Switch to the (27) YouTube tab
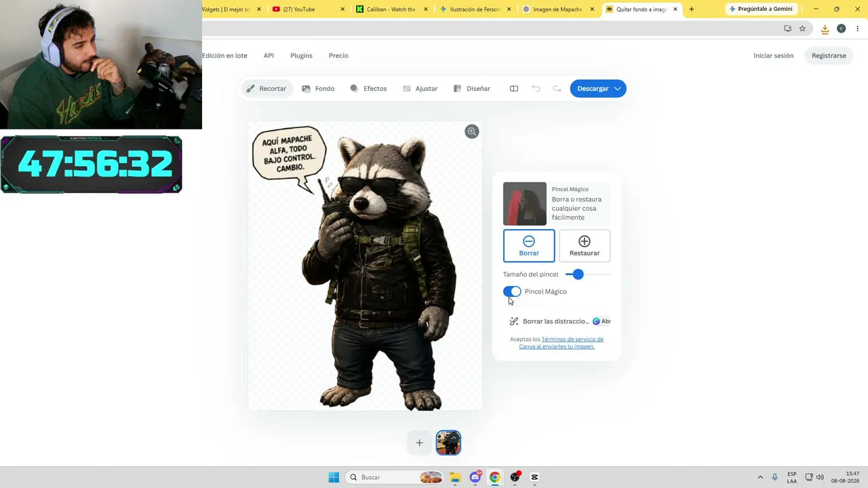The height and width of the screenshot is (488, 868). [303, 9]
